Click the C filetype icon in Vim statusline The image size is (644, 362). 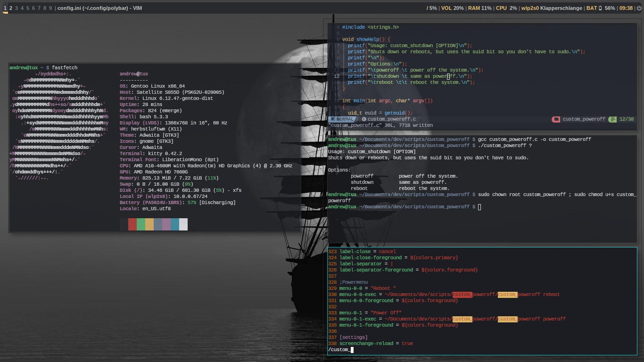(363, 119)
